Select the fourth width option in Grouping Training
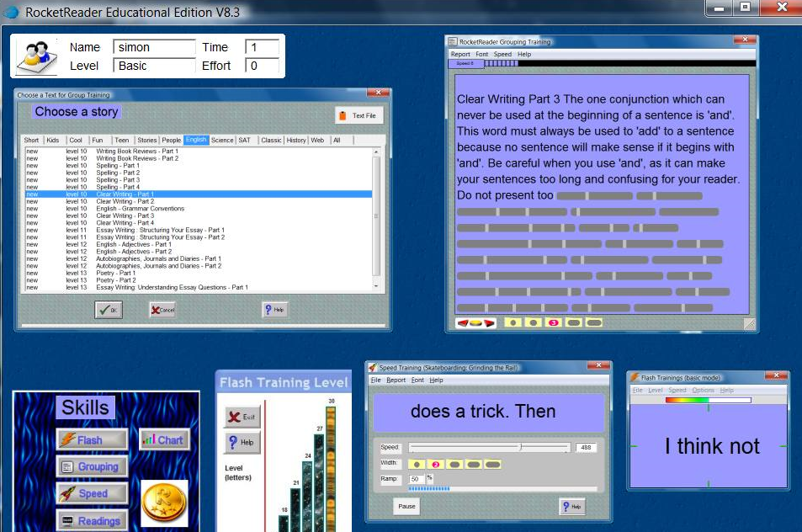 tap(573, 322)
